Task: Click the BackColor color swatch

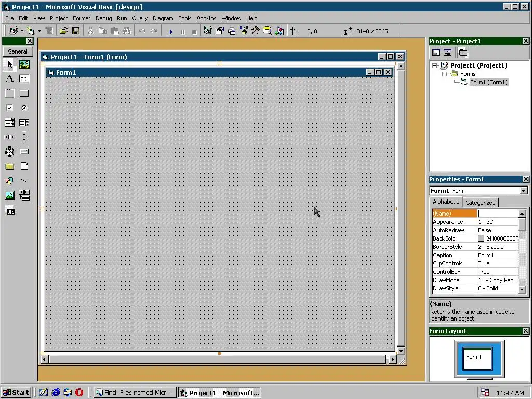Action: [481, 238]
